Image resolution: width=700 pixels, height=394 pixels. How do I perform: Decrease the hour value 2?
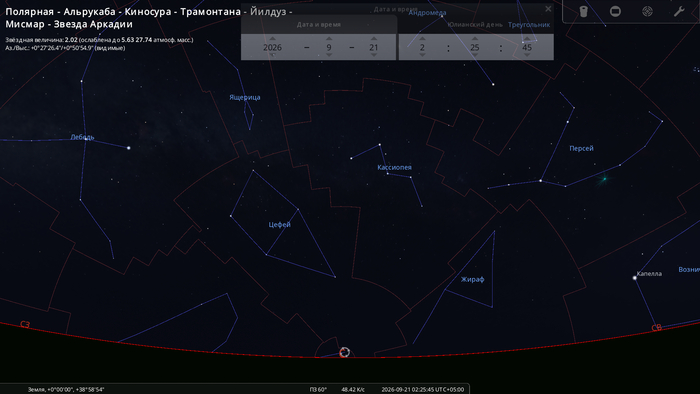pos(422,55)
